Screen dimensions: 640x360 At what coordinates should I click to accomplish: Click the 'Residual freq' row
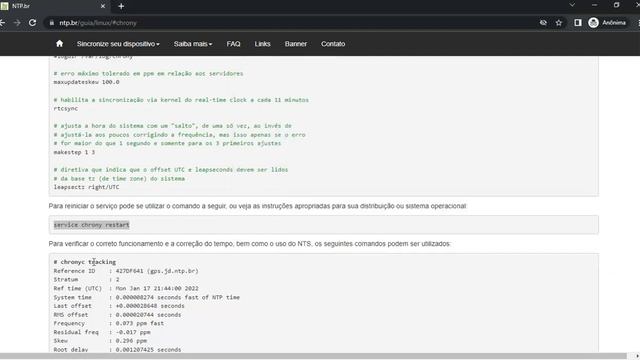point(102,332)
